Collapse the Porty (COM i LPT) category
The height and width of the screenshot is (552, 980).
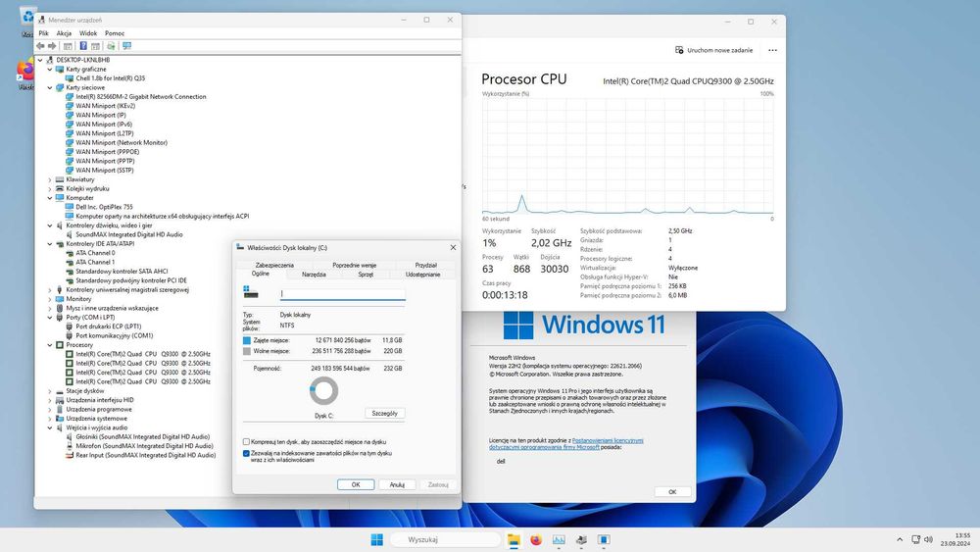(x=50, y=318)
